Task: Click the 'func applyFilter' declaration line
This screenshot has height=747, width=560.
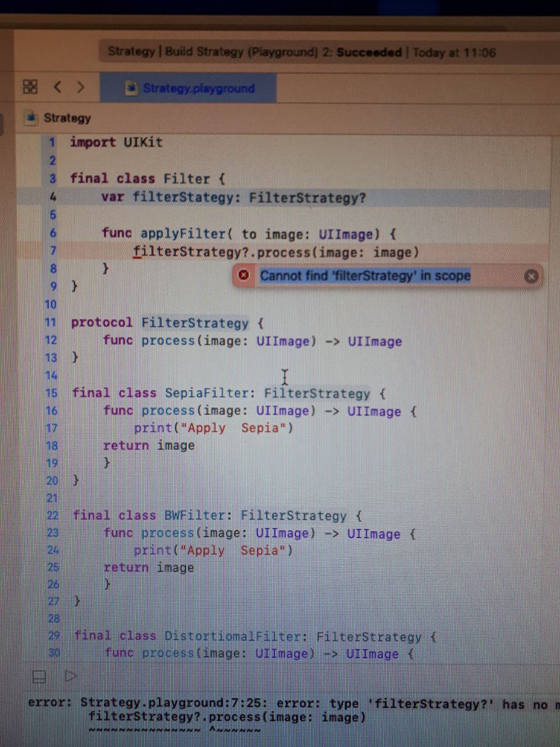Action: 249,233
